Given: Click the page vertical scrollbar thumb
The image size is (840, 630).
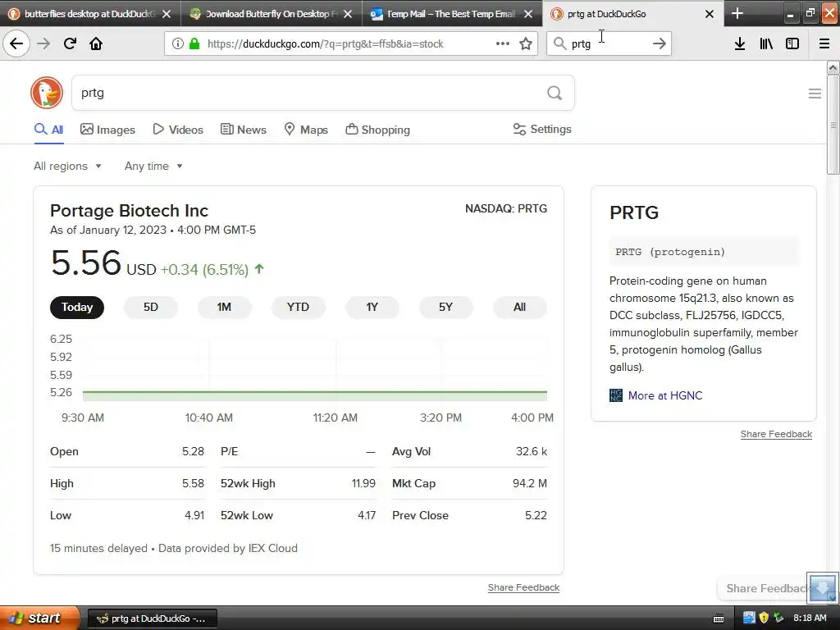Looking at the screenshot, I should click(x=833, y=125).
